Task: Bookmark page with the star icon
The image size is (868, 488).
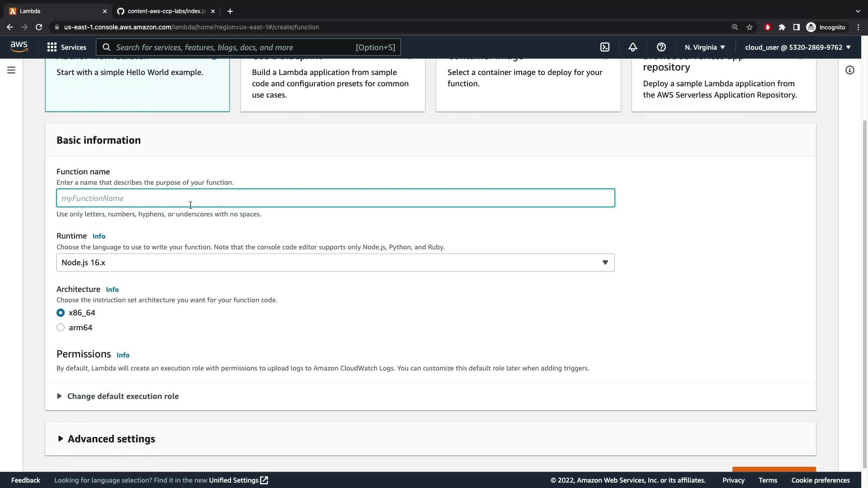Action: tap(750, 27)
